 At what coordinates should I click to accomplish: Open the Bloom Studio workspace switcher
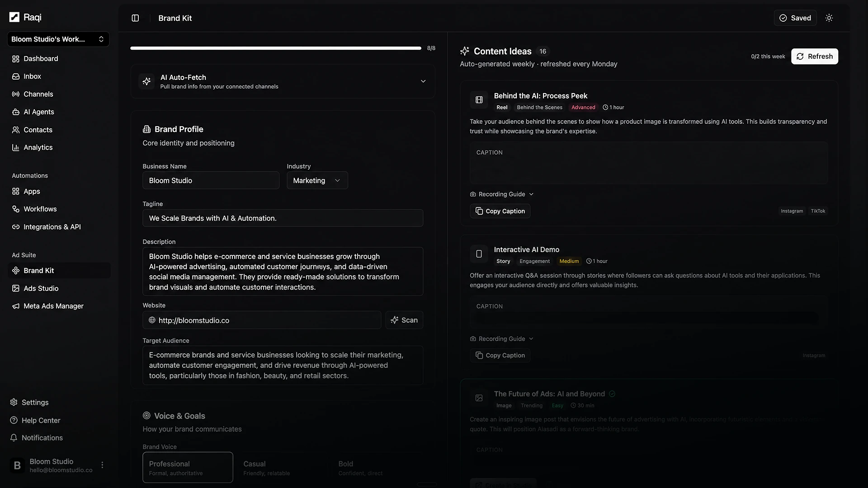[58, 39]
